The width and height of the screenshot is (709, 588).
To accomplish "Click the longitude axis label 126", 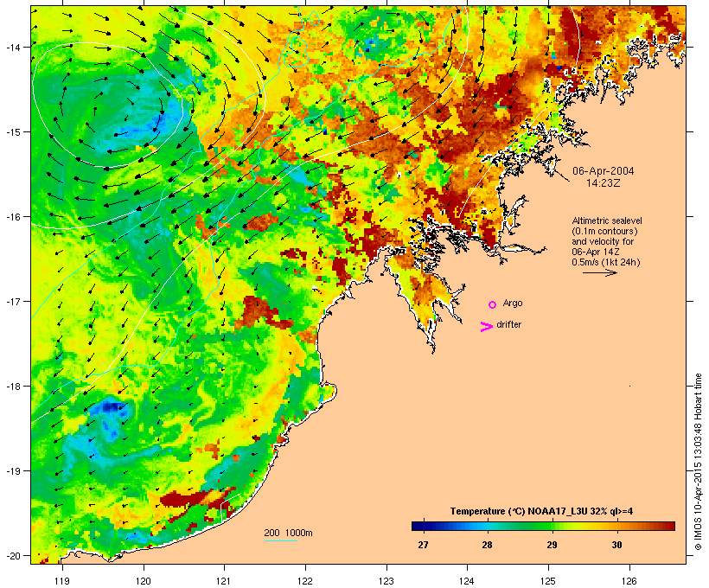I will [629, 581].
